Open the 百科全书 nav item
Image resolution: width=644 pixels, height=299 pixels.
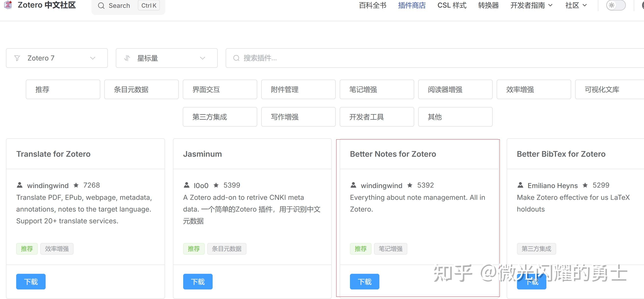tap(373, 5)
